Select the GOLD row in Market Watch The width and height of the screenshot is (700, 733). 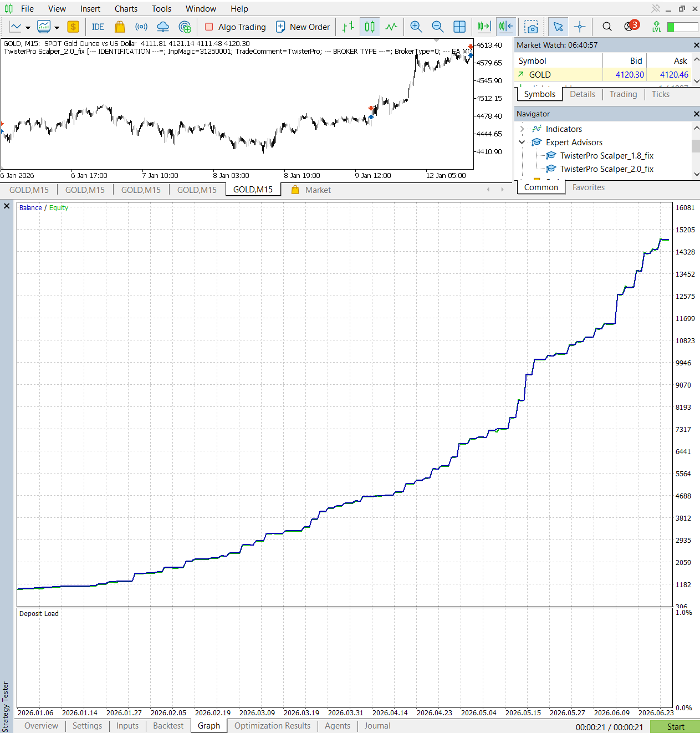coord(603,74)
